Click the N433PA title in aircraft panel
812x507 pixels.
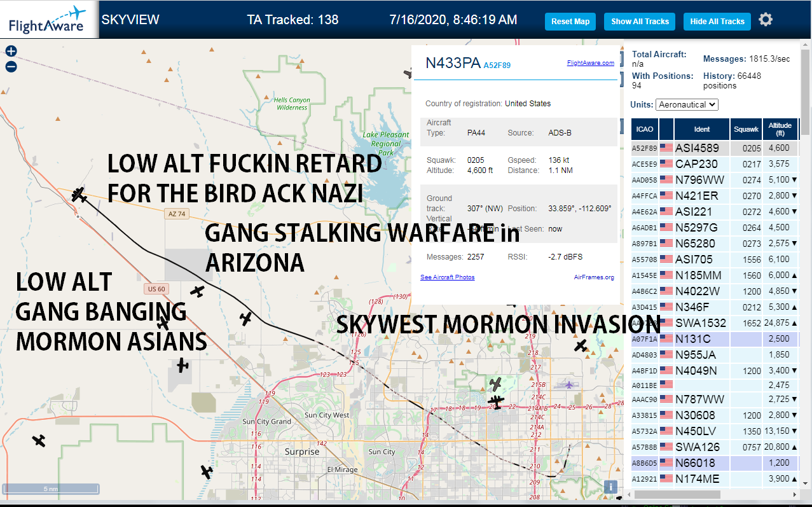click(453, 62)
